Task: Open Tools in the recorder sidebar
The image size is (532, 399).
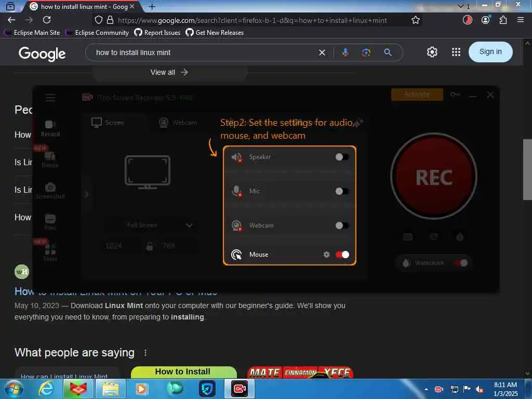Action: 50,253
